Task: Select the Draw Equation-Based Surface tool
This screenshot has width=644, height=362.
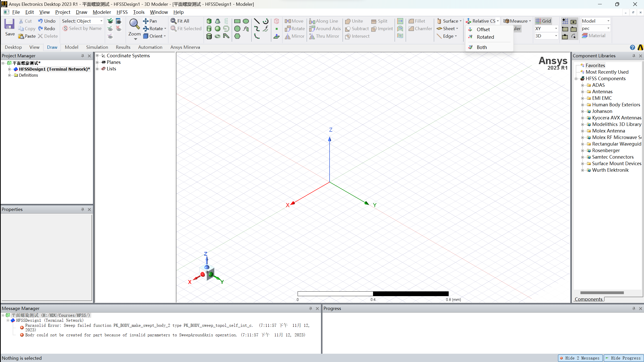Action: (x=246, y=29)
